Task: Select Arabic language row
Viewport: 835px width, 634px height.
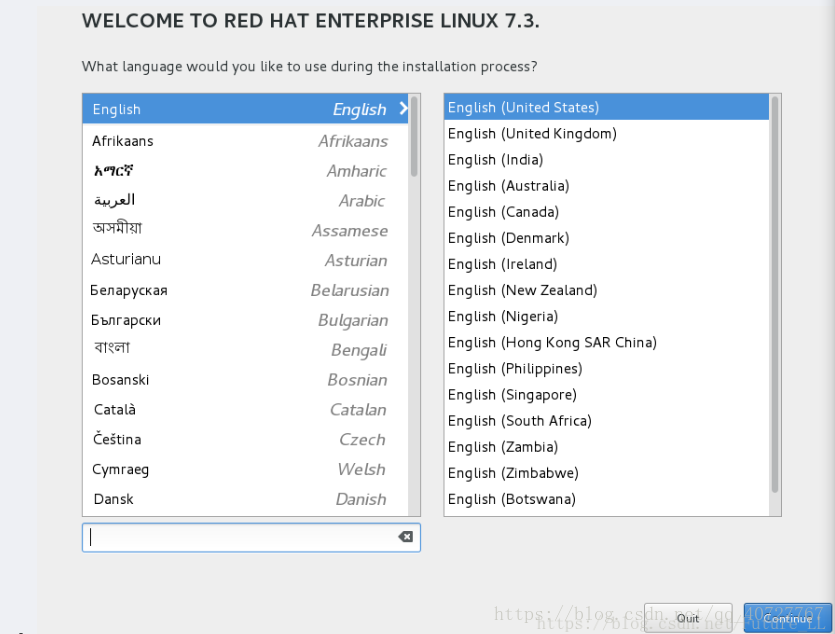Action: 245,201
